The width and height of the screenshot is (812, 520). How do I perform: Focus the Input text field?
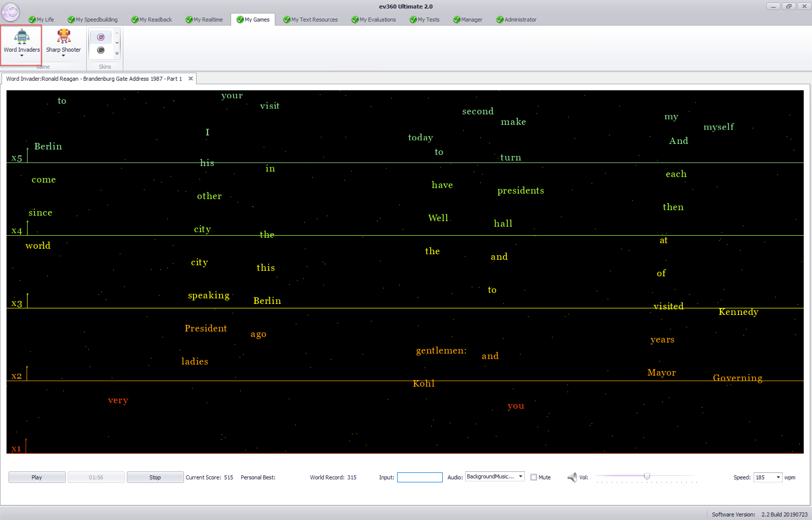420,477
